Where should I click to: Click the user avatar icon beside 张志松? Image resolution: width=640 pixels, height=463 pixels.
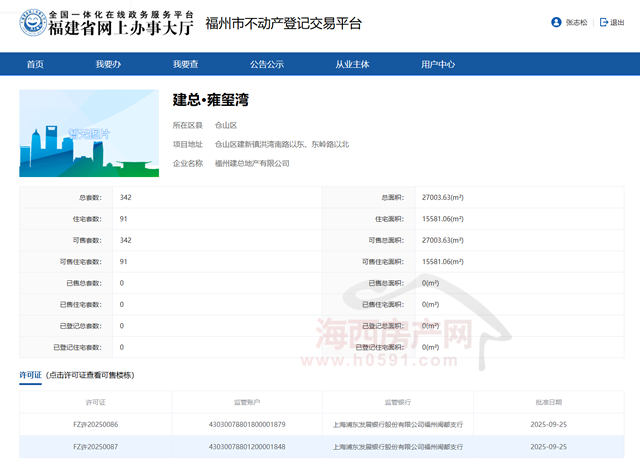tap(556, 22)
